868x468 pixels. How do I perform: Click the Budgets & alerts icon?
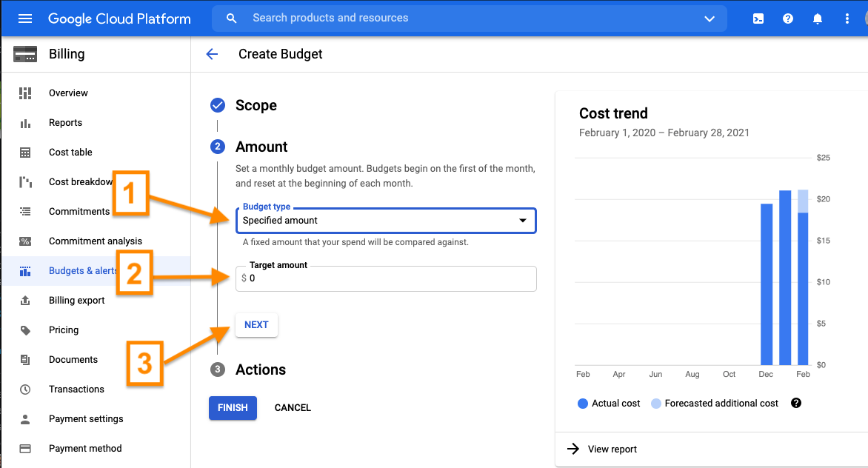point(25,271)
